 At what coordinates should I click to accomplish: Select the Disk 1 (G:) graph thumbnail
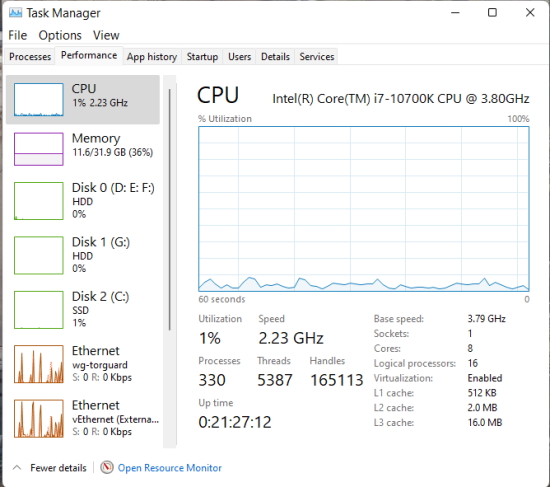39,255
